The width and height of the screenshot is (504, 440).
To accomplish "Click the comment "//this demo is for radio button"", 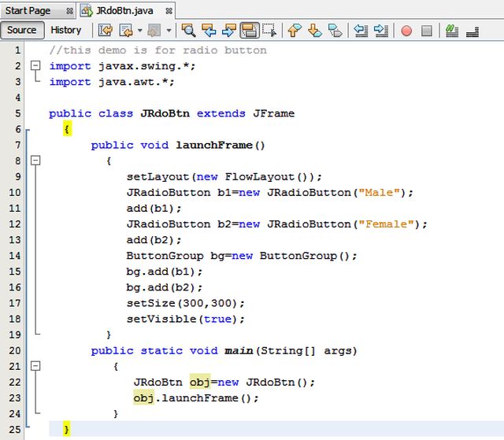I will (x=158, y=50).
